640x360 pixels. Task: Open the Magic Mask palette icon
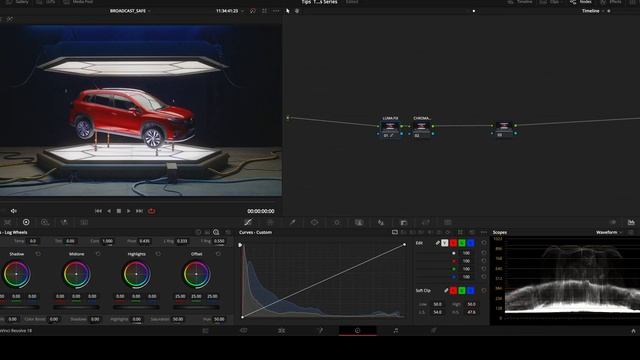pos(359,222)
